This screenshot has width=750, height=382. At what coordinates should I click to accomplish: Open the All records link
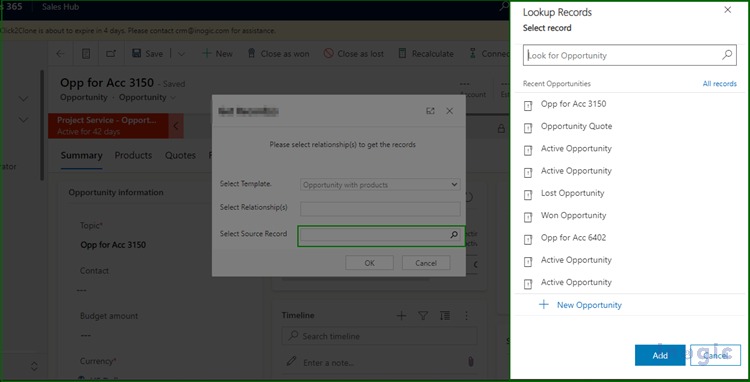coord(719,84)
